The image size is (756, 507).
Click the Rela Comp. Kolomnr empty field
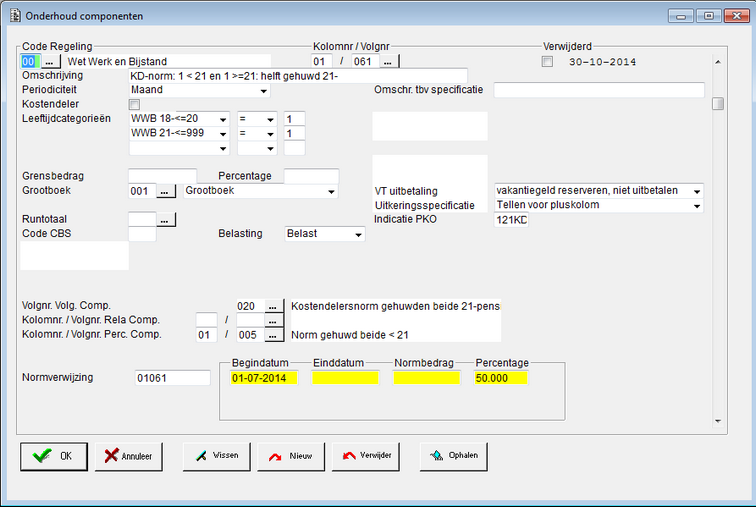[x=206, y=320]
